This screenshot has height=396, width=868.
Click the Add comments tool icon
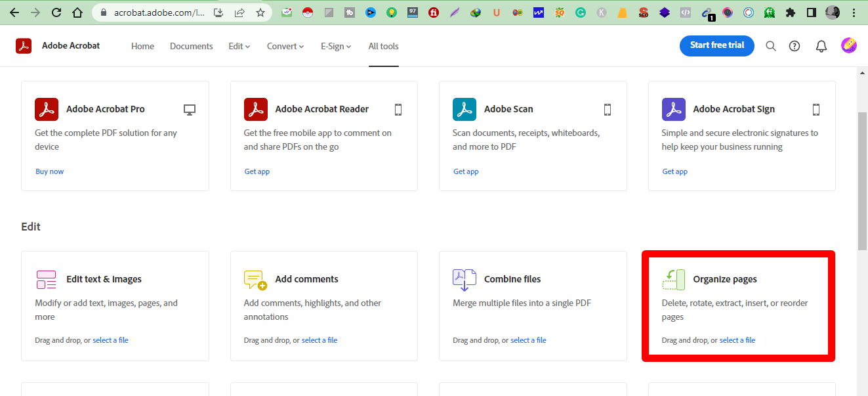pos(255,279)
